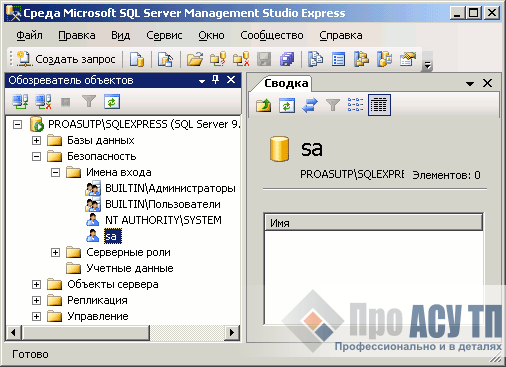Click the Stop icon in Object Explorer
This screenshot has width=506, height=367.
click(x=66, y=102)
